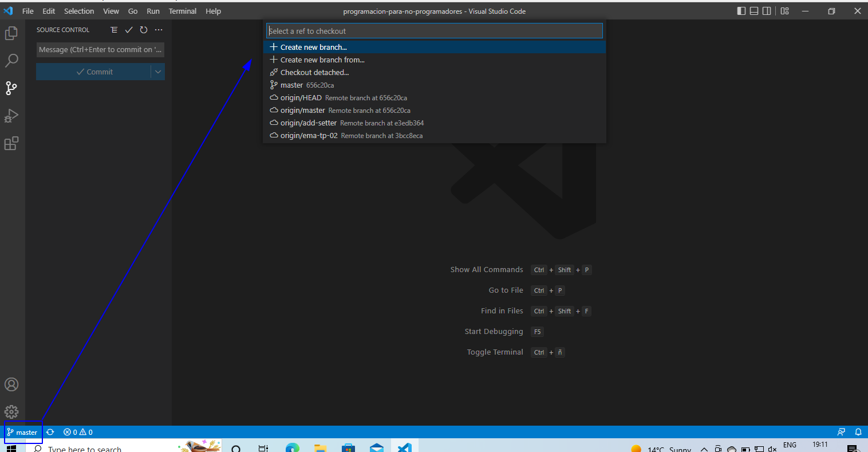This screenshot has height=452, width=868.
Task: Open the Go menu
Action: tap(133, 11)
